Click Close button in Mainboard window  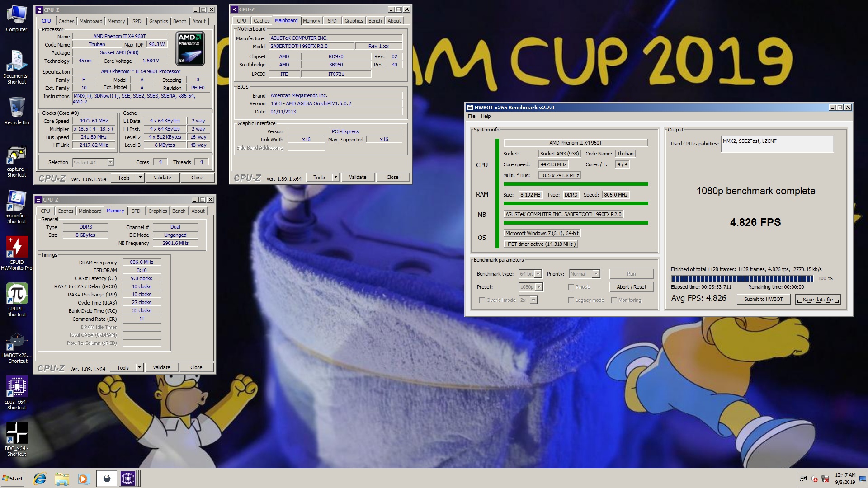392,177
